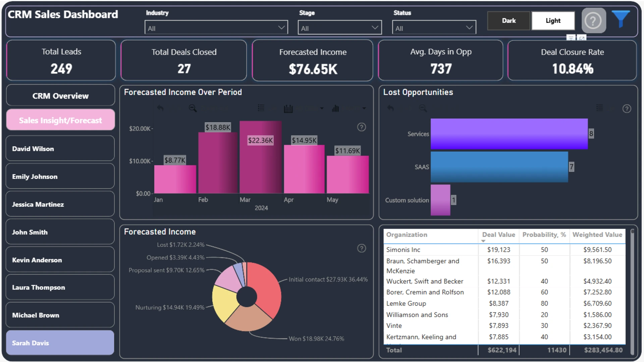Select salesperson Kevin Anderson
644x362 pixels.
point(60,260)
